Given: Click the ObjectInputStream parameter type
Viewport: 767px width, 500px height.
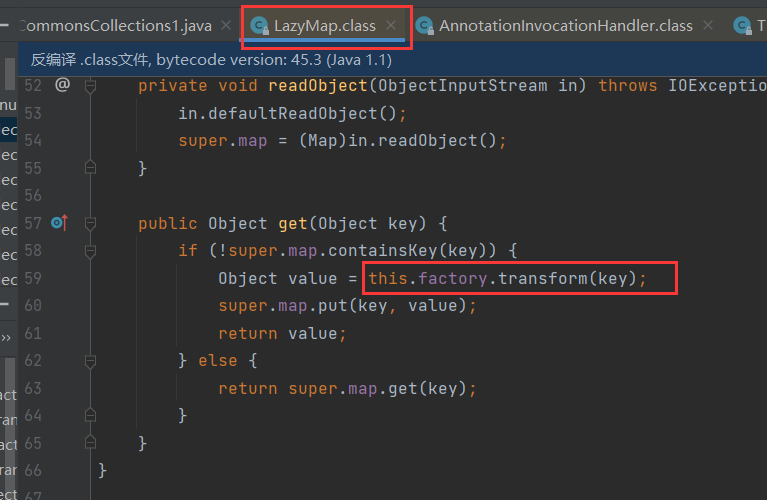Looking at the screenshot, I should pyautogui.click(x=462, y=86).
